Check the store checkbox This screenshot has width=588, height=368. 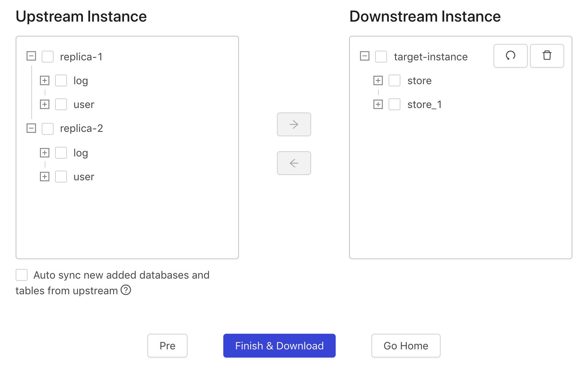tap(394, 80)
